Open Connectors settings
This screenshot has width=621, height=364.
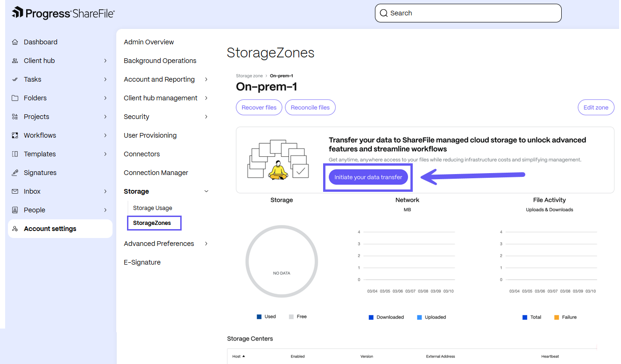[x=142, y=154]
